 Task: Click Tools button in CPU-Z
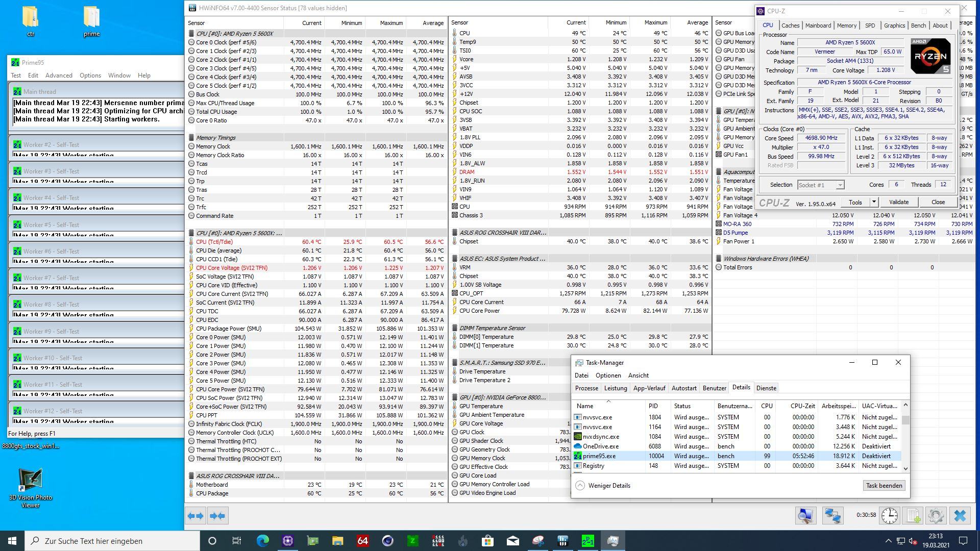[855, 202]
